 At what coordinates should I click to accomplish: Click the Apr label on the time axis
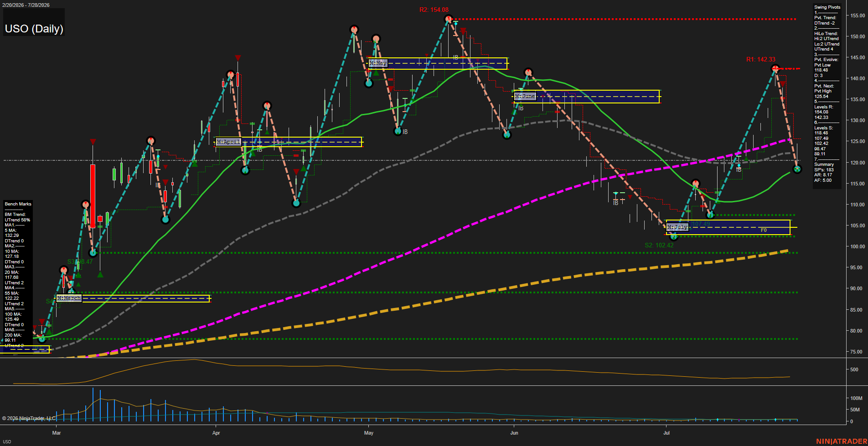click(x=216, y=433)
